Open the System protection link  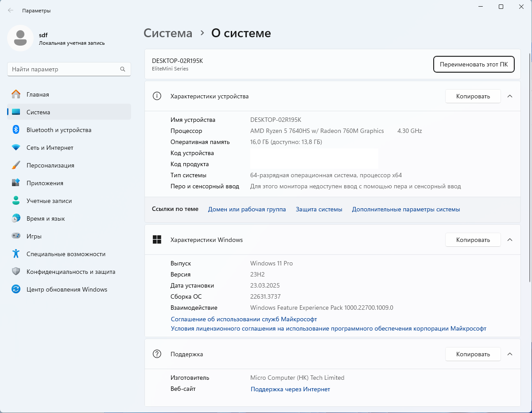pos(319,209)
